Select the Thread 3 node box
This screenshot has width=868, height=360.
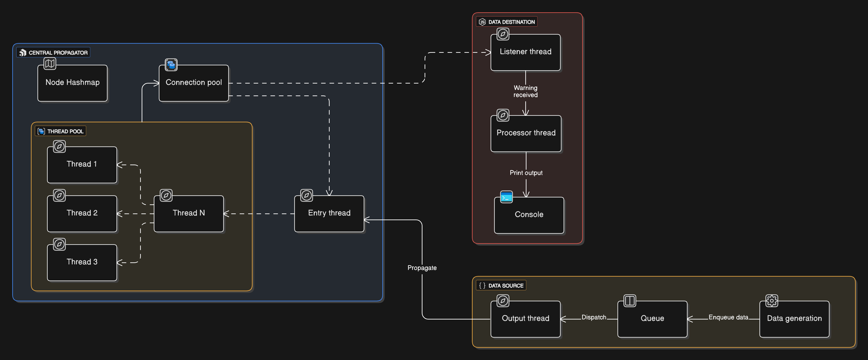click(82, 262)
